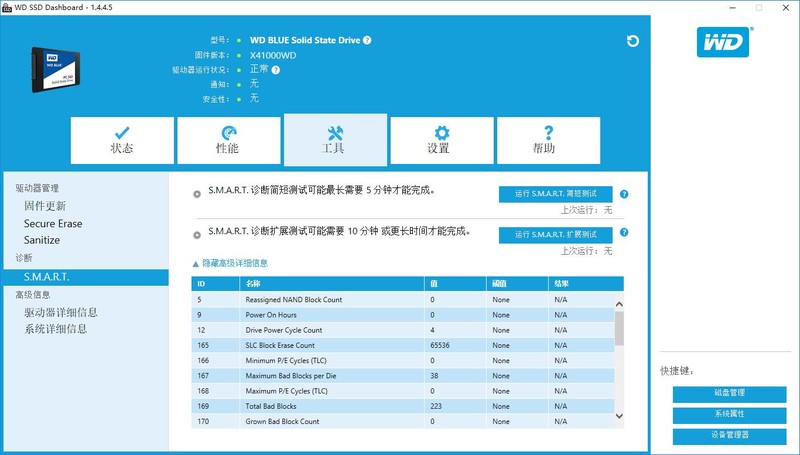Open 系统详细信息 in the sidebar
Image resolution: width=800 pixels, height=455 pixels.
[x=56, y=329]
